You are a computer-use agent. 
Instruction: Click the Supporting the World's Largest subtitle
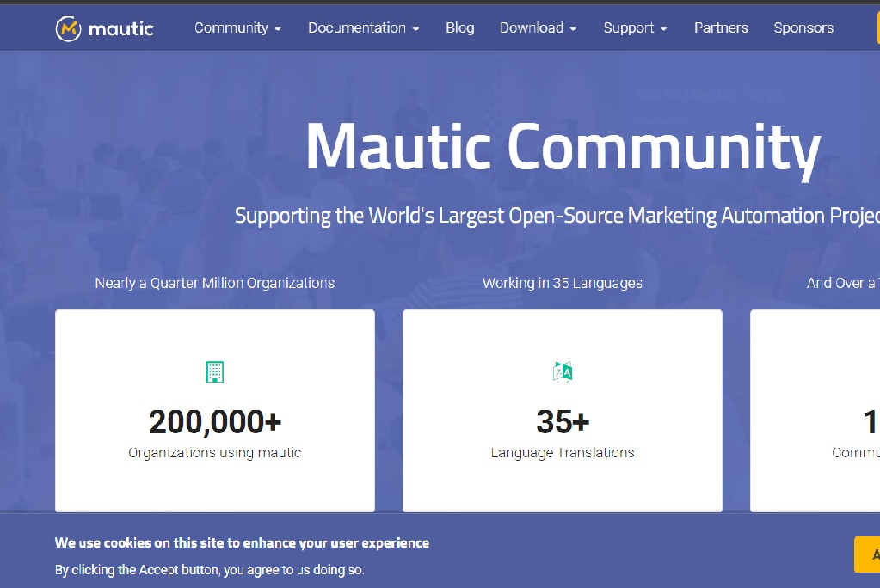[557, 216]
